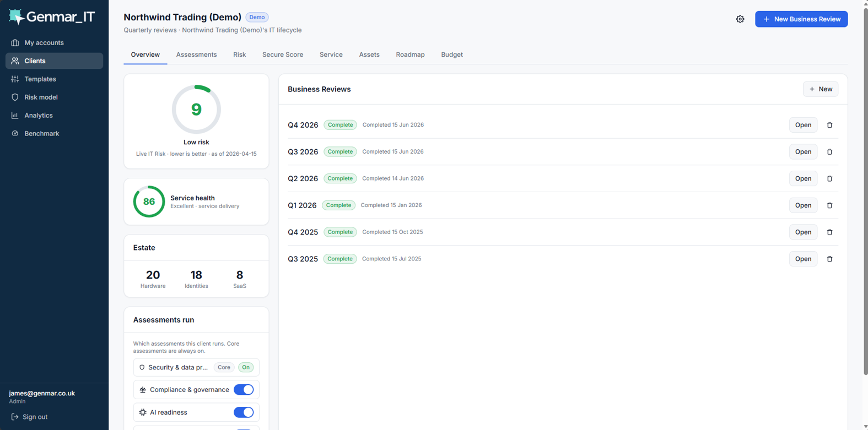
Task: Open the settings gear icon
Action: point(740,19)
